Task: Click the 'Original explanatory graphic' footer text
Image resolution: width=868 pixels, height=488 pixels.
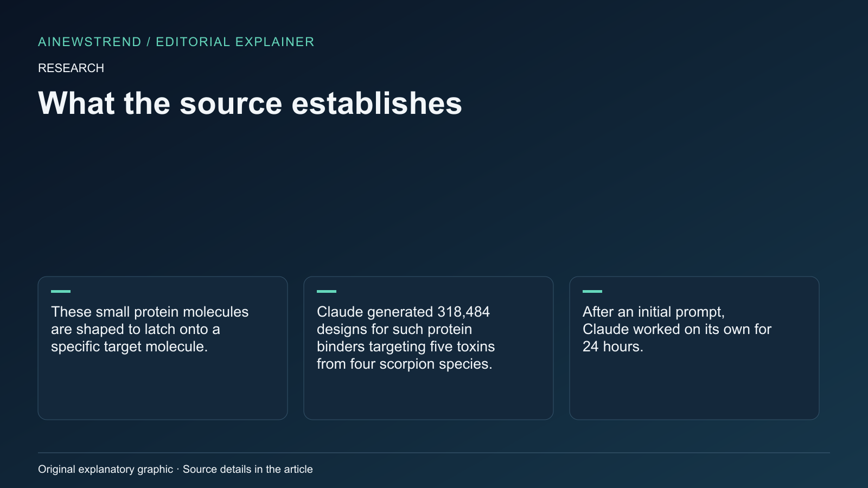Action: [175, 469]
